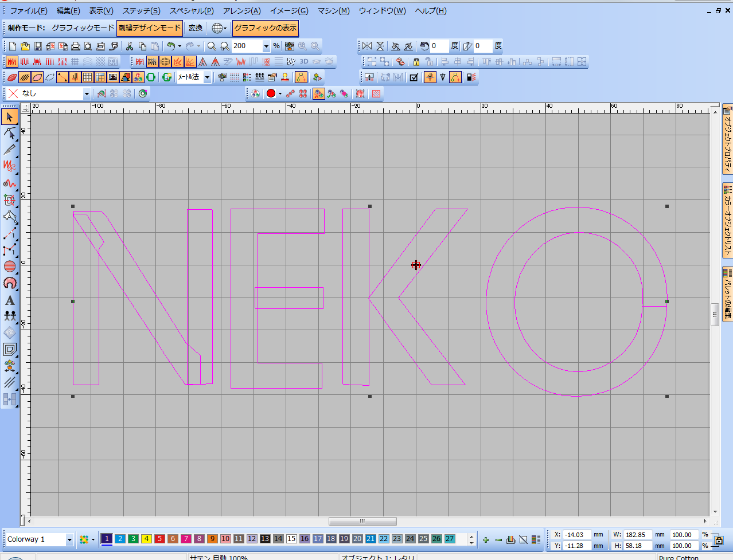733x560 pixels.
Task: Open the 編集 menu
Action: (x=68, y=10)
